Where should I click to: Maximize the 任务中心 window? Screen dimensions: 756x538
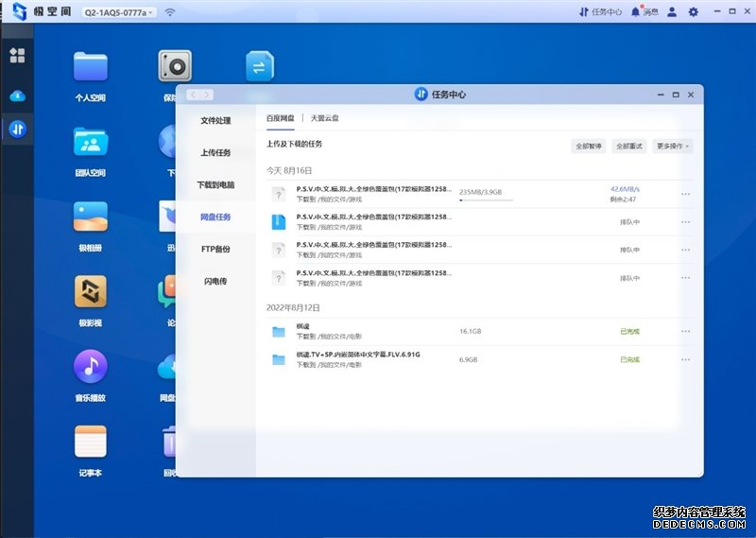pos(676,95)
